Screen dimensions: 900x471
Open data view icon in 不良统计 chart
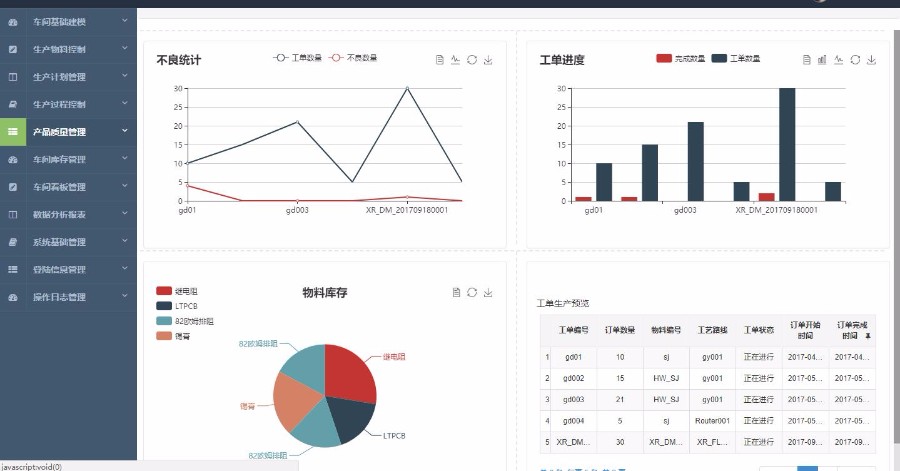coord(440,60)
